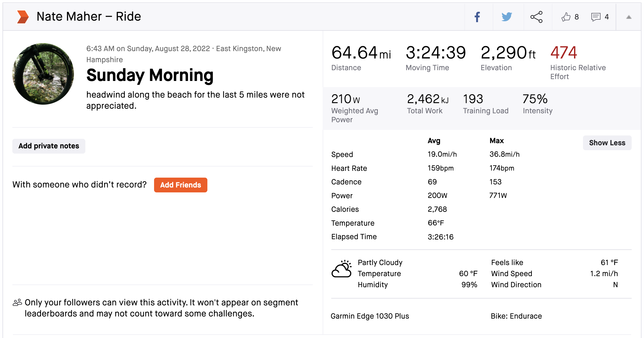
Task: Click the Garmin Edge 1030 Plus device
Action: [370, 316]
